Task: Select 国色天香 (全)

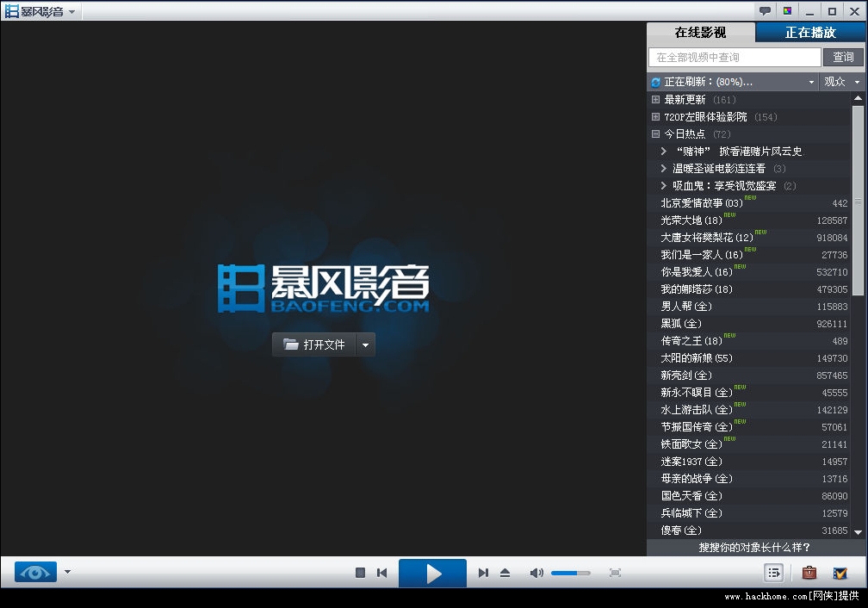Action: [748, 495]
